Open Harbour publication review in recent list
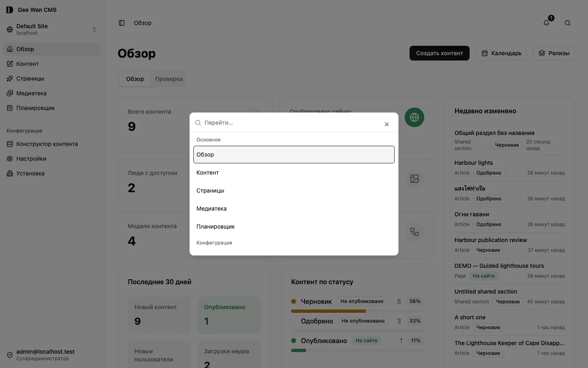Viewport: 588px width, 368px height. [x=490, y=240]
